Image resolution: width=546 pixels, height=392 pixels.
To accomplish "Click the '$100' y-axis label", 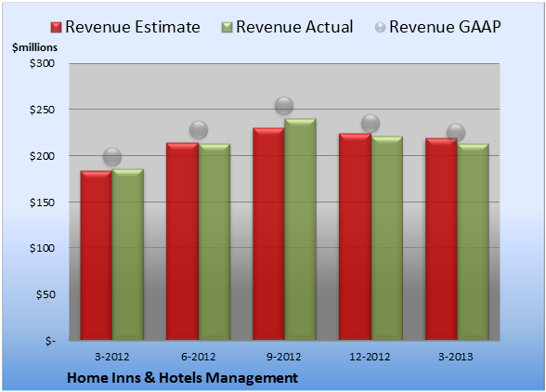I will [42, 248].
